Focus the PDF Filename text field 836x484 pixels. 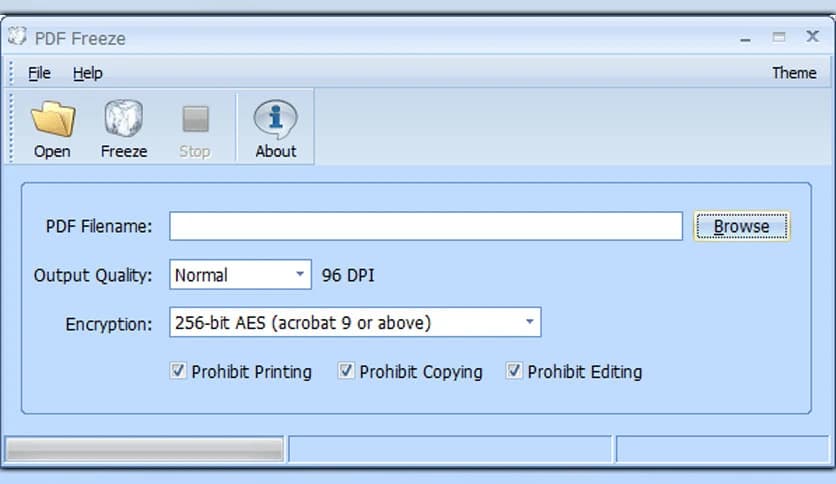tap(426, 226)
